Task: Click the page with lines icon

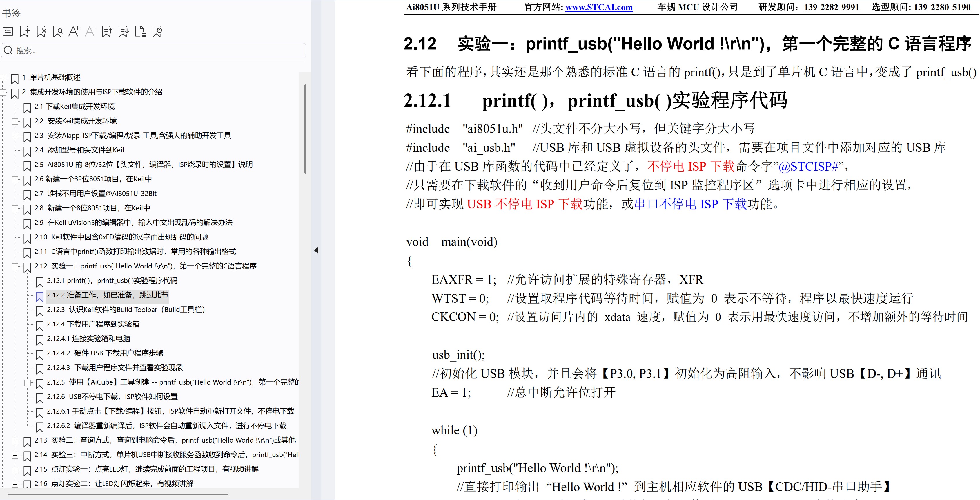Action: pyautogui.click(x=140, y=32)
